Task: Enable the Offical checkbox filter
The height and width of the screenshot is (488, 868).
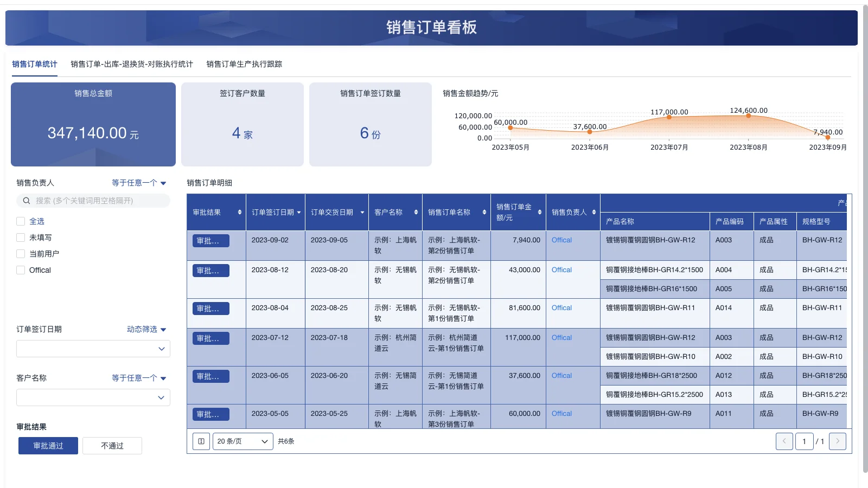Action: tap(20, 269)
